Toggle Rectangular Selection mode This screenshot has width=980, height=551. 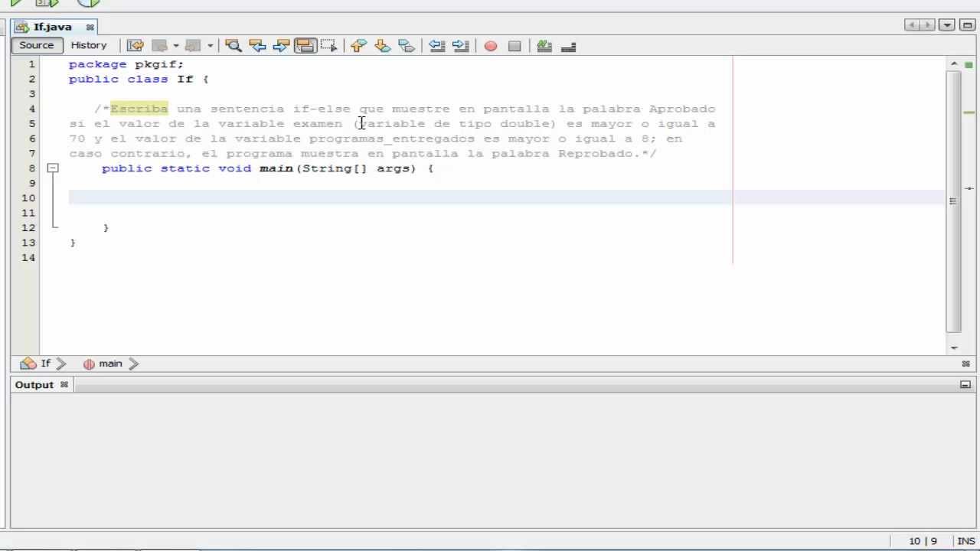pyautogui.click(x=328, y=46)
